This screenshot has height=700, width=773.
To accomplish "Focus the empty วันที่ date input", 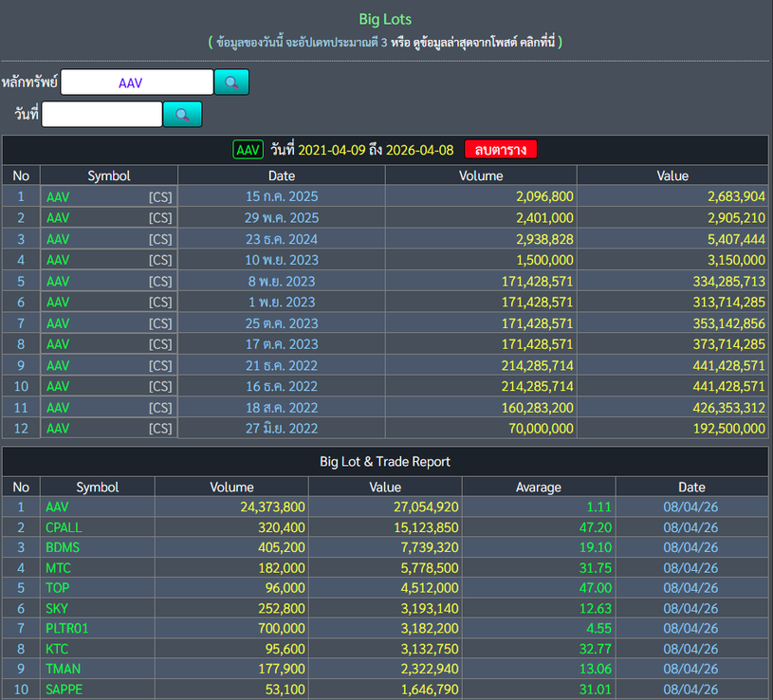I will pos(101,115).
